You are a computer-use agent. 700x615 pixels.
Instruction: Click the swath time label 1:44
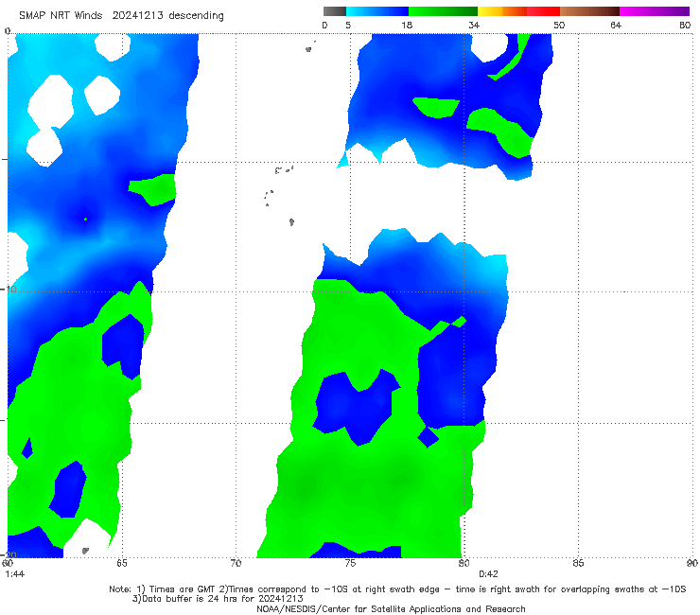coord(15,574)
